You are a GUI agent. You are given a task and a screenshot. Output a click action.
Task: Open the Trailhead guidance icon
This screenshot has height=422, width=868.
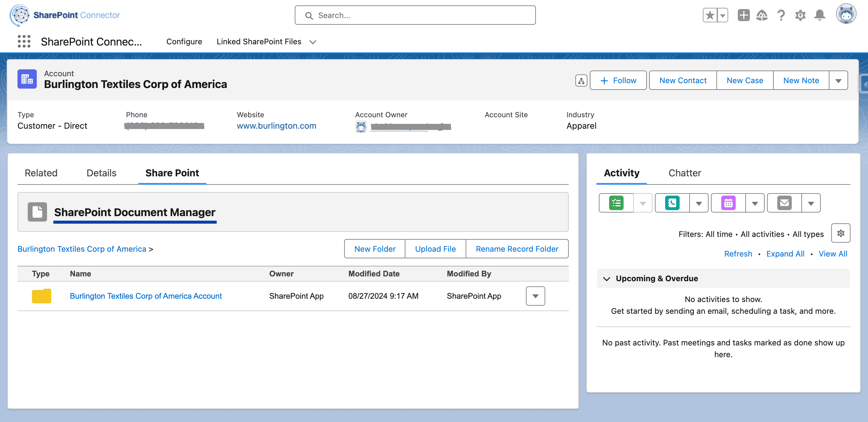tap(762, 15)
